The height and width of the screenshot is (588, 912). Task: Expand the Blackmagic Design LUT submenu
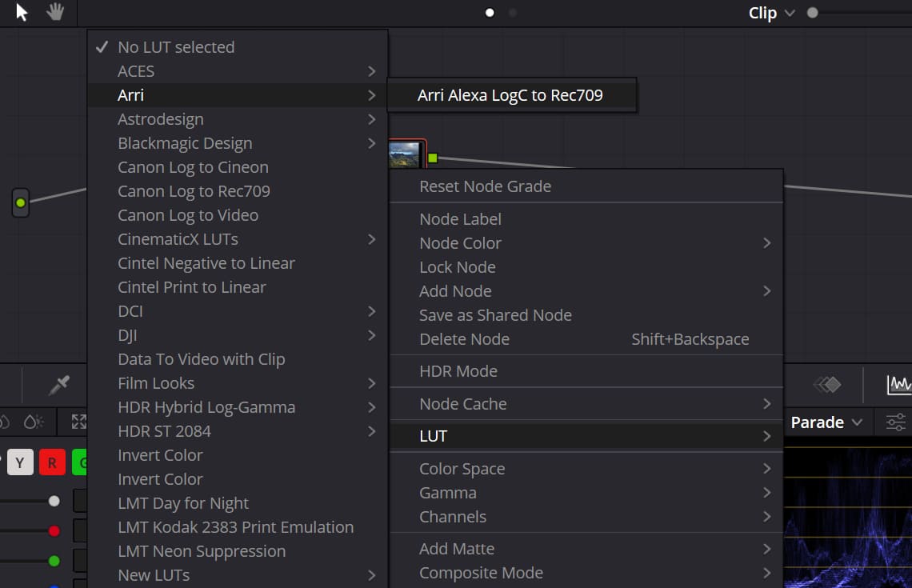tap(185, 142)
